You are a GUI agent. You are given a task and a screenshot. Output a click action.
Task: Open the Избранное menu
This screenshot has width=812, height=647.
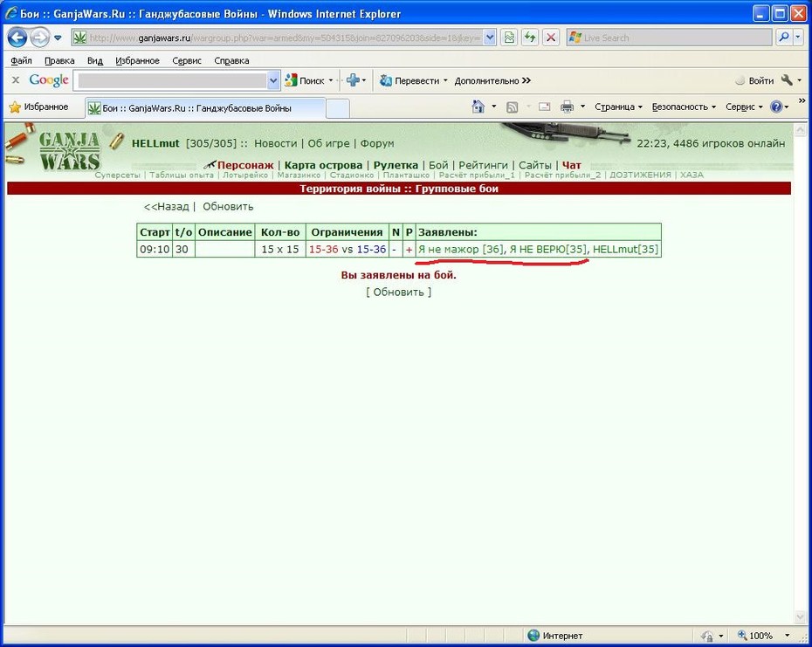137,60
